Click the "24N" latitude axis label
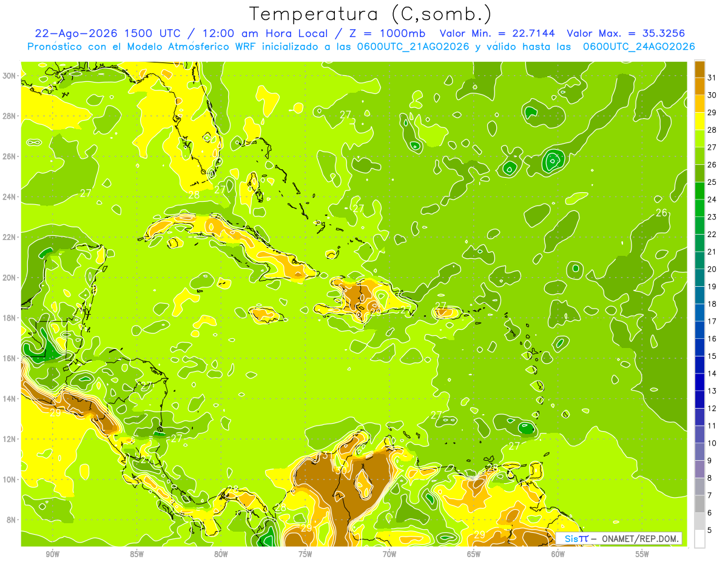This screenshot has height=562, width=728. [x=8, y=196]
